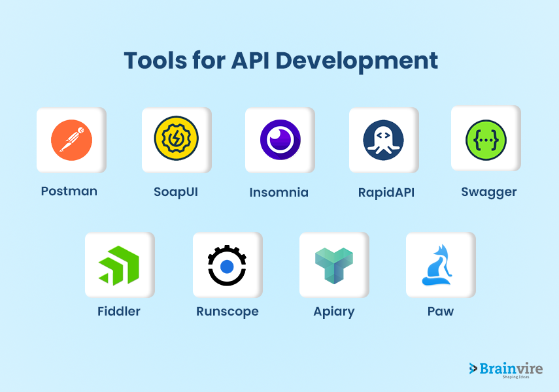This screenshot has height=392, width=559.
Task: Click the Brainvire logo
Action: pyautogui.click(x=506, y=370)
